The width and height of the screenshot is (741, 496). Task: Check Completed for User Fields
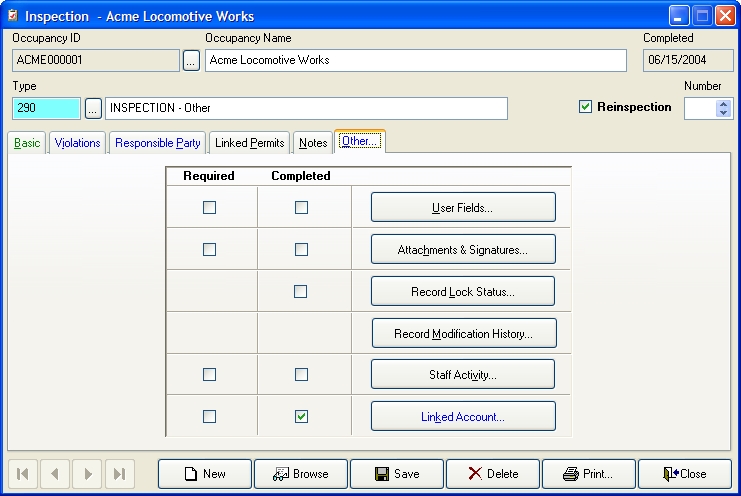pos(301,207)
